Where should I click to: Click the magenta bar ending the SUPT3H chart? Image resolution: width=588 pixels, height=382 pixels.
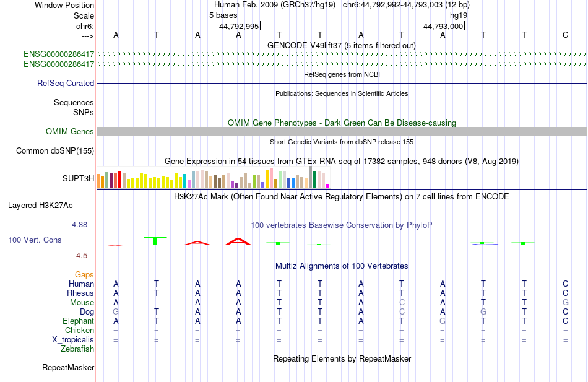328,186
